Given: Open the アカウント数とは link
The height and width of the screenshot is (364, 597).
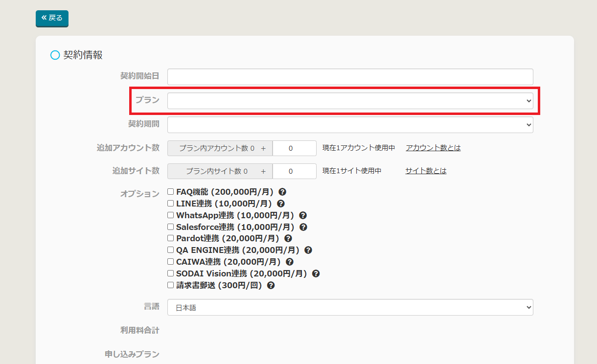Looking at the screenshot, I should click(433, 148).
